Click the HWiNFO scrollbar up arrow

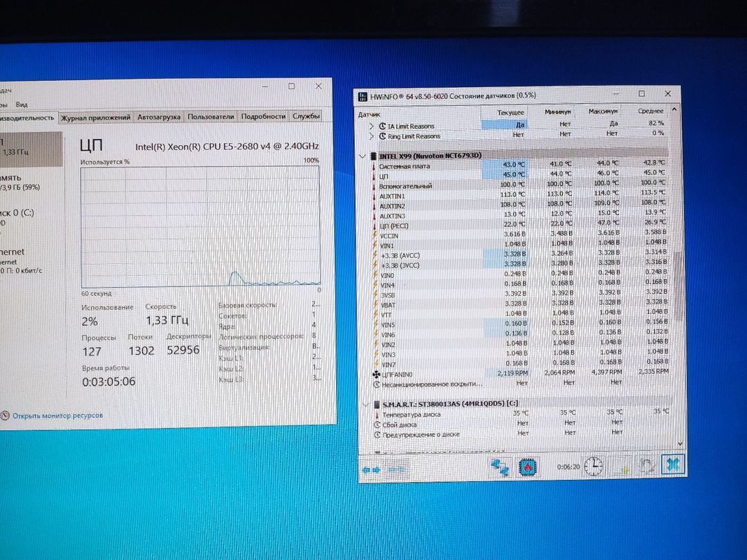click(674, 109)
